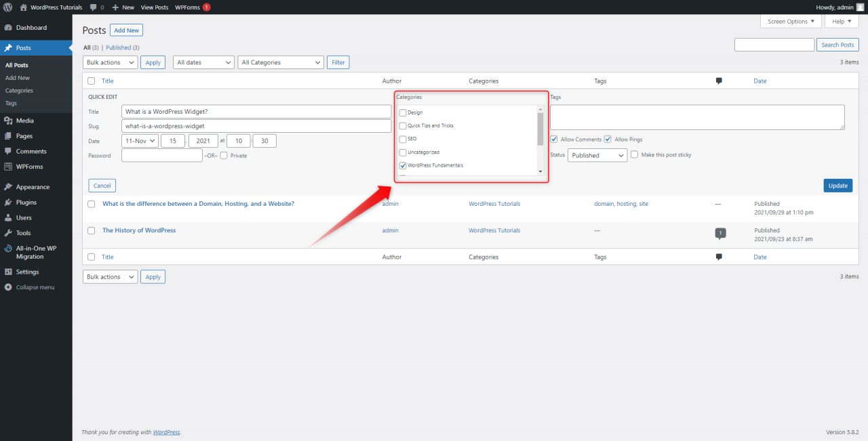Click the Collapse menu arrow icon
Image resolution: width=868 pixels, height=441 pixels.
point(8,287)
